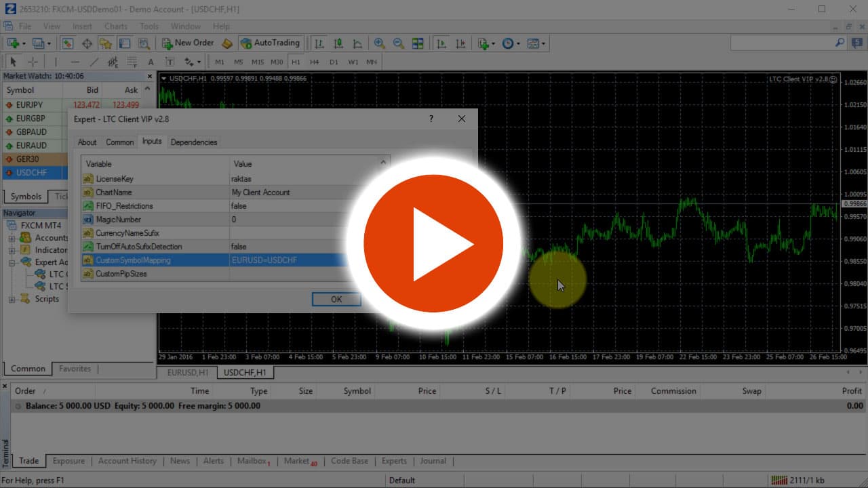Open the Favorites tab in Navigator
This screenshot has height=488, width=868.
(x=75, y=369)
